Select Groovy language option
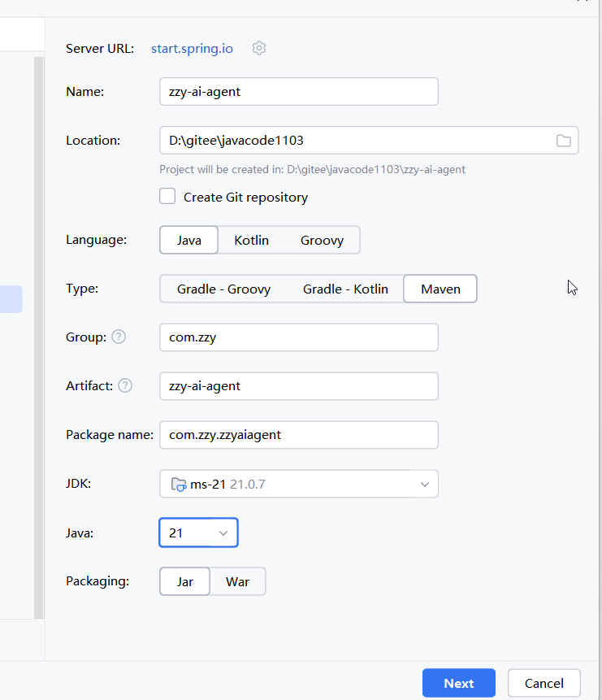Viewport: 602px width, 700px height. point(322,240)
